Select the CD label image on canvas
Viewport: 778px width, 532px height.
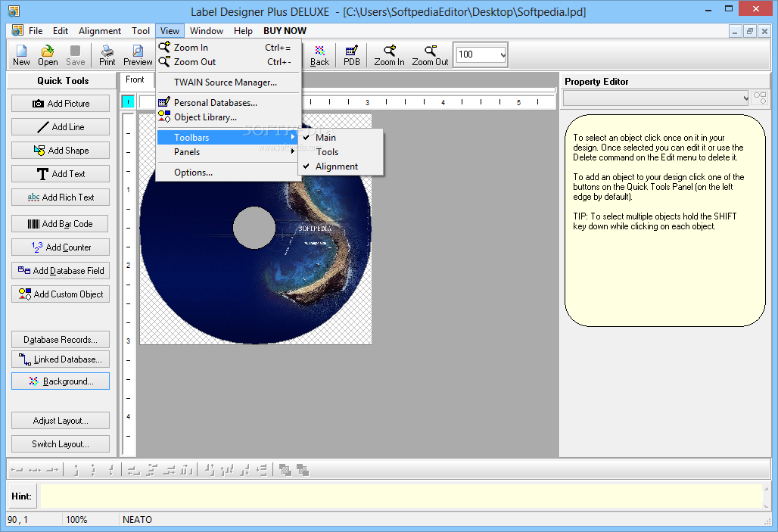coord(256,229)
